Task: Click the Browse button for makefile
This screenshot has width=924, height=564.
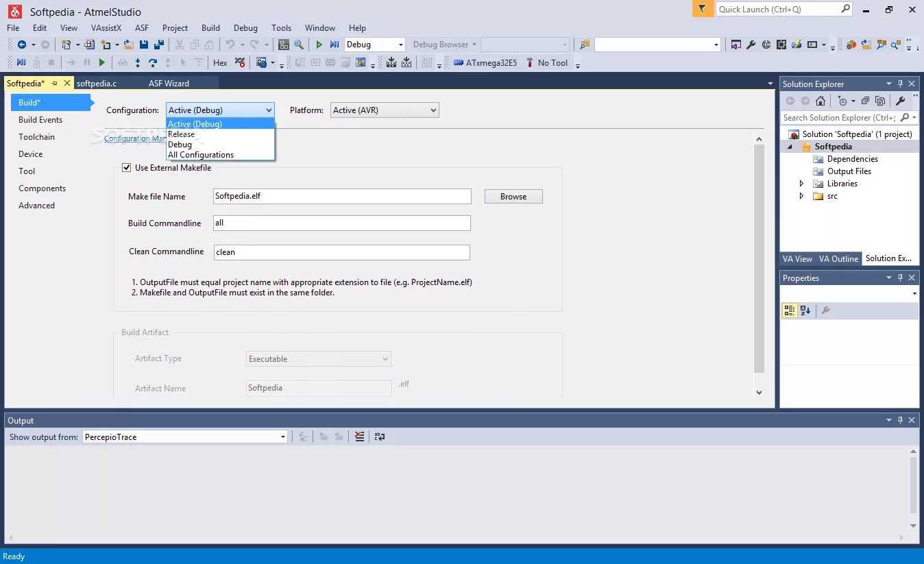Action: (x=513, y=196)
